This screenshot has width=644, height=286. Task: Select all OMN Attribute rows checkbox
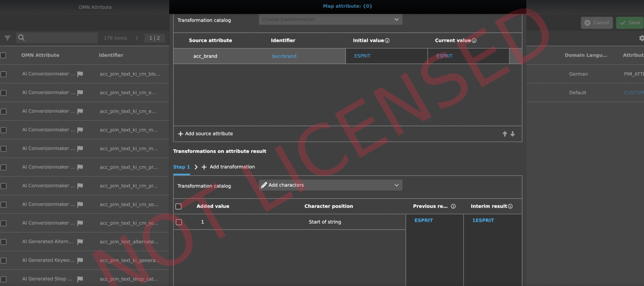[3, 55]
